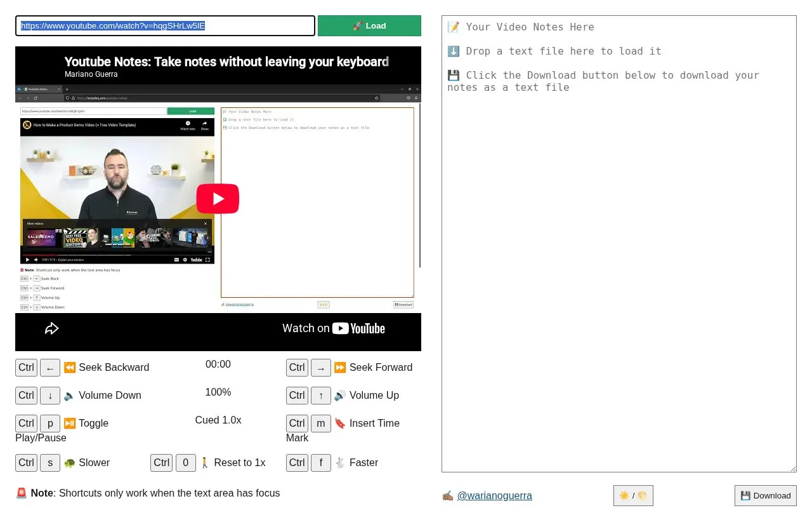Click the rabbit icon next to Faster
The width and height of the screenshot is (812, 508).
coord(340,463)
